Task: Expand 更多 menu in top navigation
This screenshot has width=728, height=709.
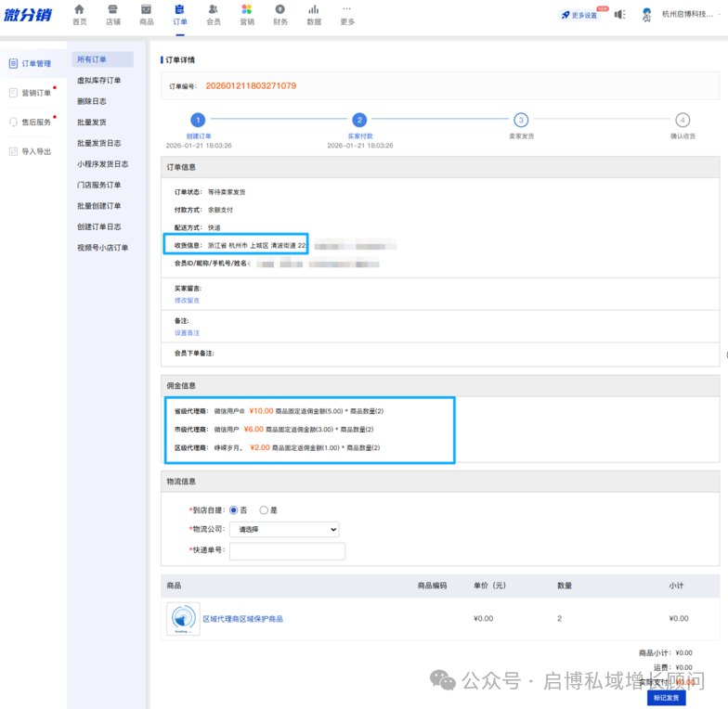Action: 346,15
